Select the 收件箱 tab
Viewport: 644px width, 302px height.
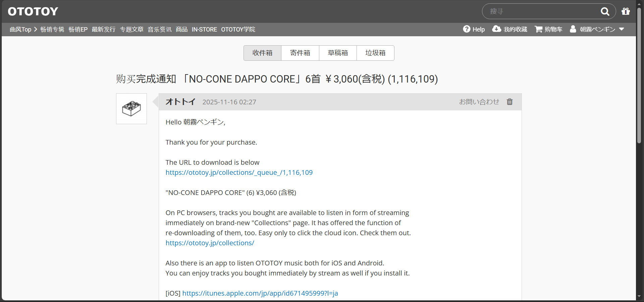click(x=262, y=53)
